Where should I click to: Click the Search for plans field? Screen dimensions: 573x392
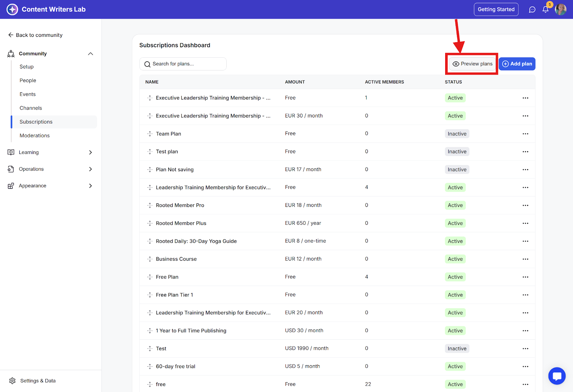pos(183,64)
